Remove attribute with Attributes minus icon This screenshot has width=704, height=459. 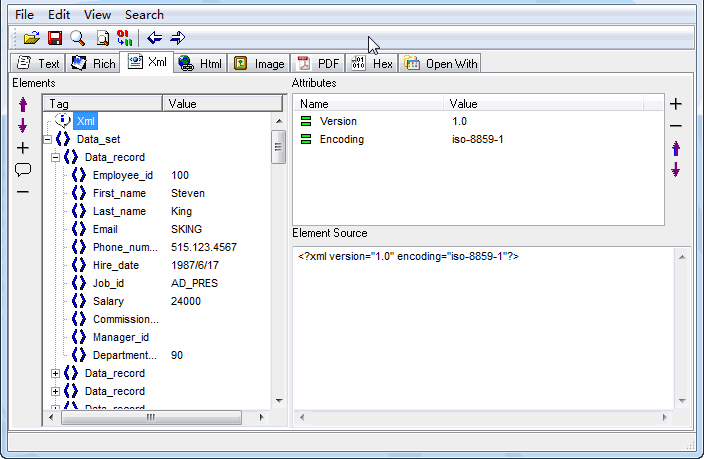pyautogui.click(x=676, y=126)
